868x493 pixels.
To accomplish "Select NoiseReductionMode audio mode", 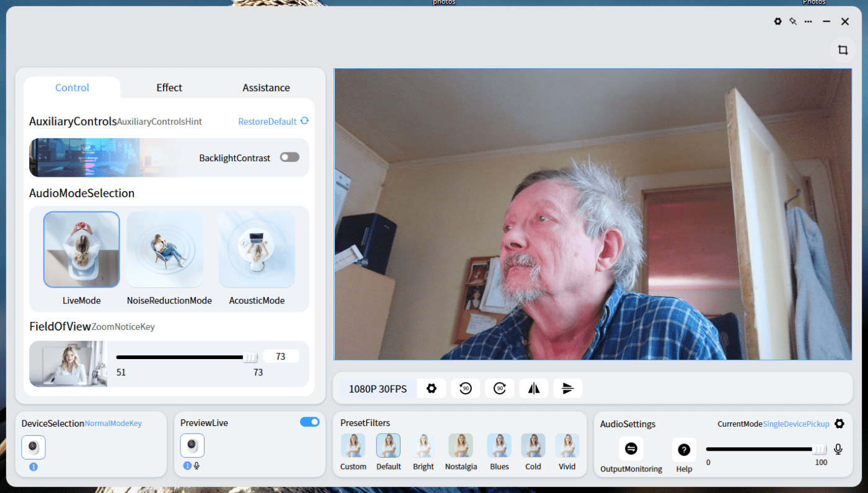I will [165, 249].
